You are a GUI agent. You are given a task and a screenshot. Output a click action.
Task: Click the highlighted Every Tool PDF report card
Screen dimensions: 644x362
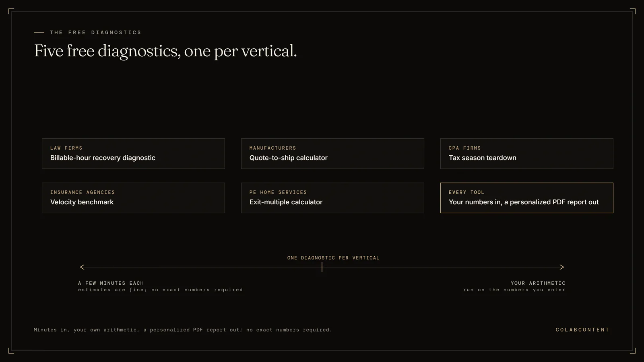coord(526,198)
